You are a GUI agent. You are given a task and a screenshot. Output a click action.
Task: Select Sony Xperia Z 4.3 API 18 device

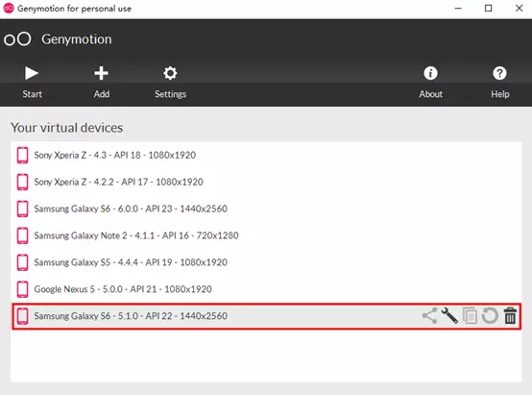coord(266,156)
